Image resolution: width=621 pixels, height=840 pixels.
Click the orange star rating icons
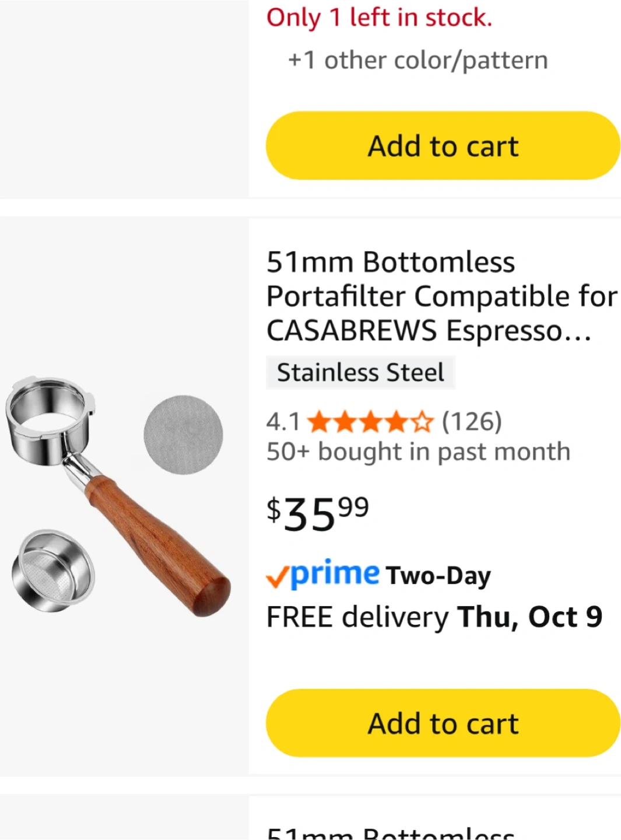tap(370, 421)
